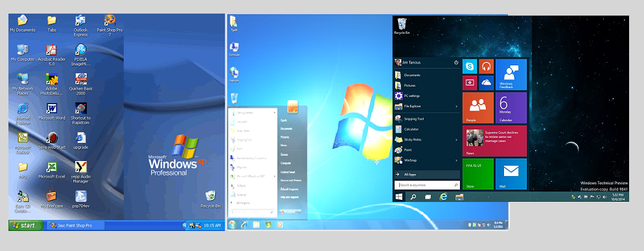Expand File Explorer jump list arrow
The width and height of the screenshot is (644, 251).
(x=457, y=106)
